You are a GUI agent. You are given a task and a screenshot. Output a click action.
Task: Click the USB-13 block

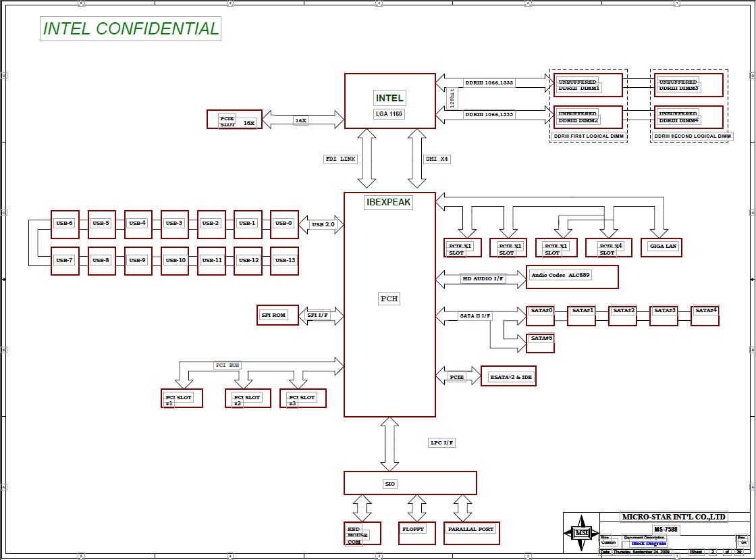click(x=284, y=261)
